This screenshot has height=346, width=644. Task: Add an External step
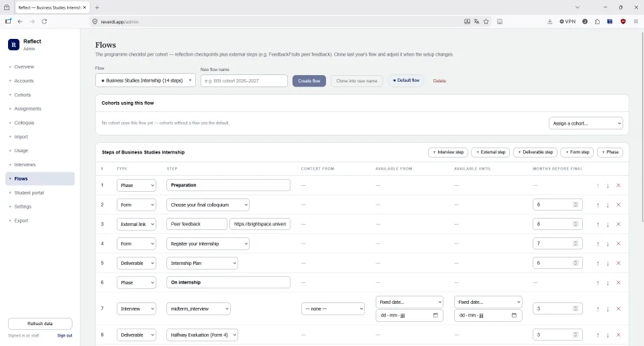pyautogui.click(x=490, y=152)
